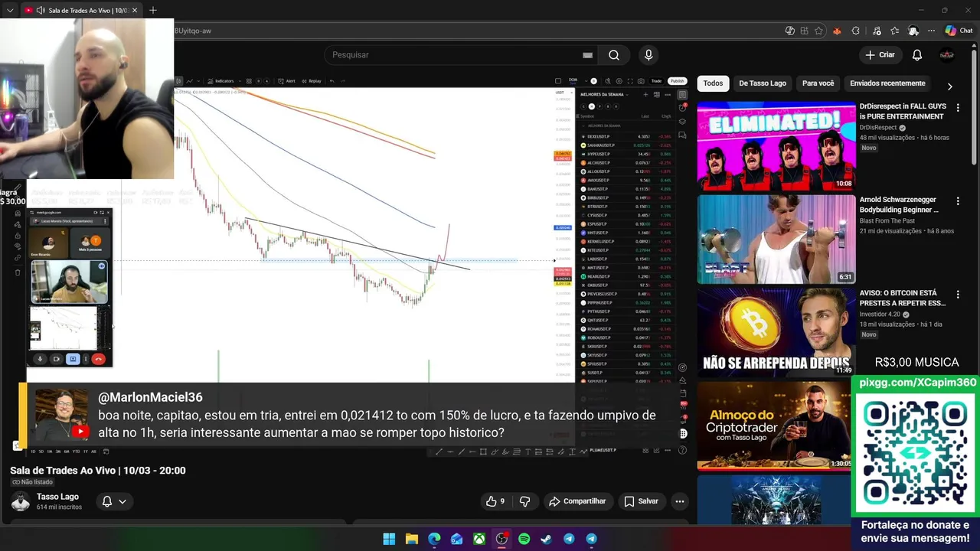Select the Sala de Trades Ao Vivo tab
The width and height of the screenshot is (980, 551).
(80, 11)
